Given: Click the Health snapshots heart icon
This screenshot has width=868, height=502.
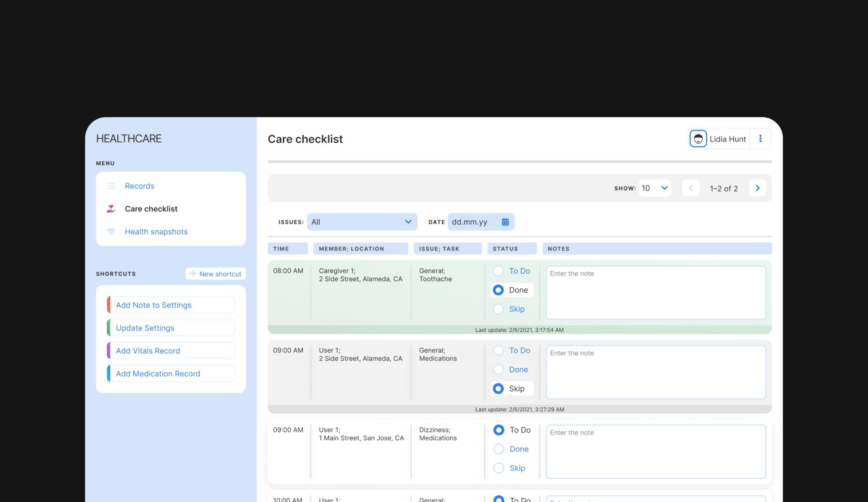Looking at the screenshot, I should coord(111,232).
